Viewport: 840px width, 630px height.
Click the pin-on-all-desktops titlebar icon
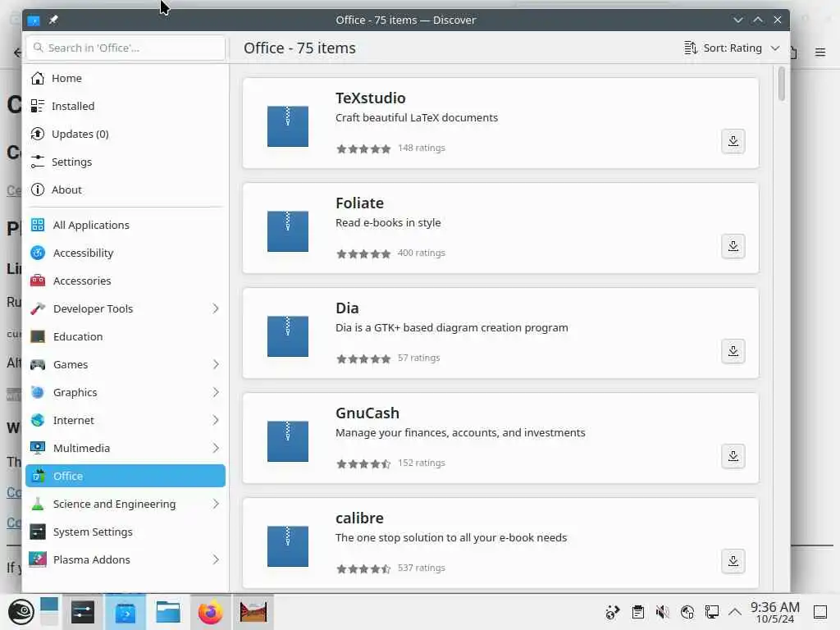coord(53,20)
